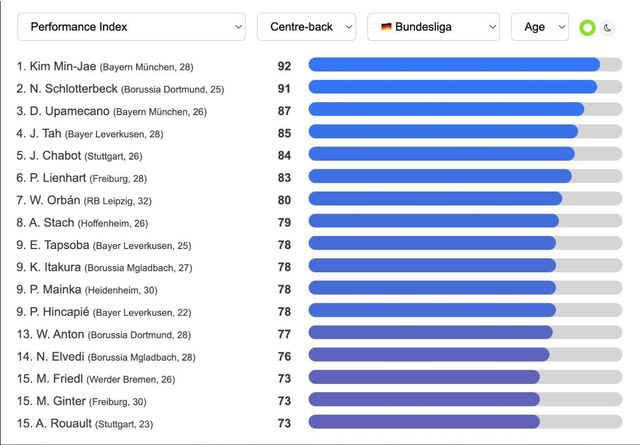Click the green circle light mode icon
640x445 pixels.
coord(588,27)
